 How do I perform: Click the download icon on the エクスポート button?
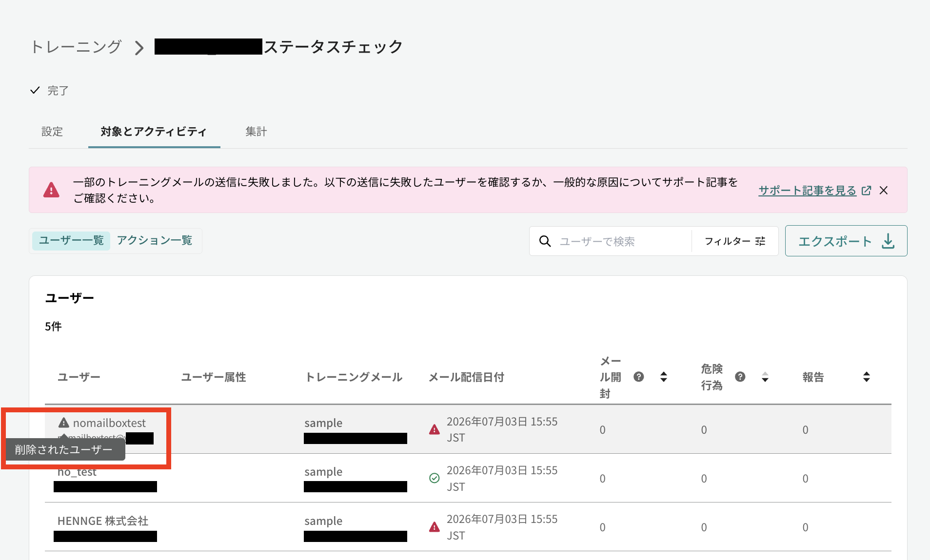point(888,241)
